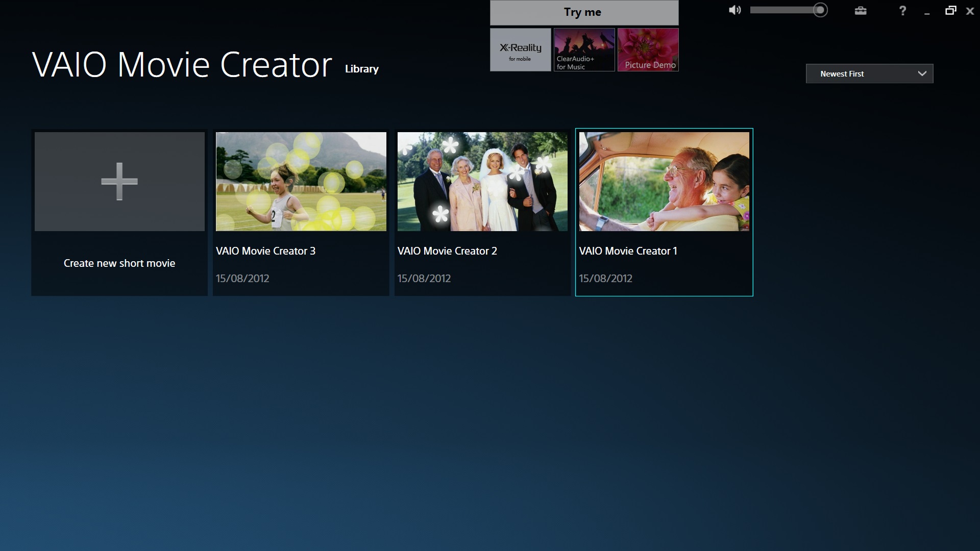Open the ClearAudio+ for Music demo

(x=584, y=49)
